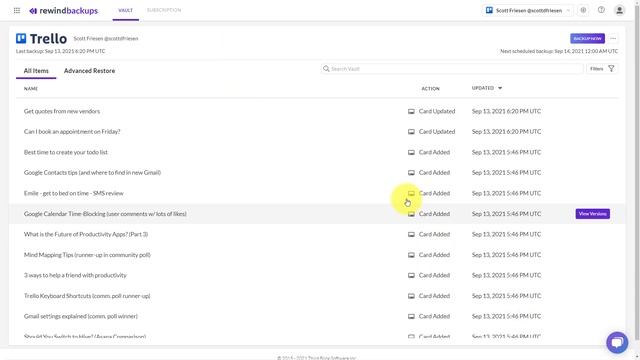Click 'Next scheduled backup' text
The image size is (640, 360).
[x=559, y=51]
